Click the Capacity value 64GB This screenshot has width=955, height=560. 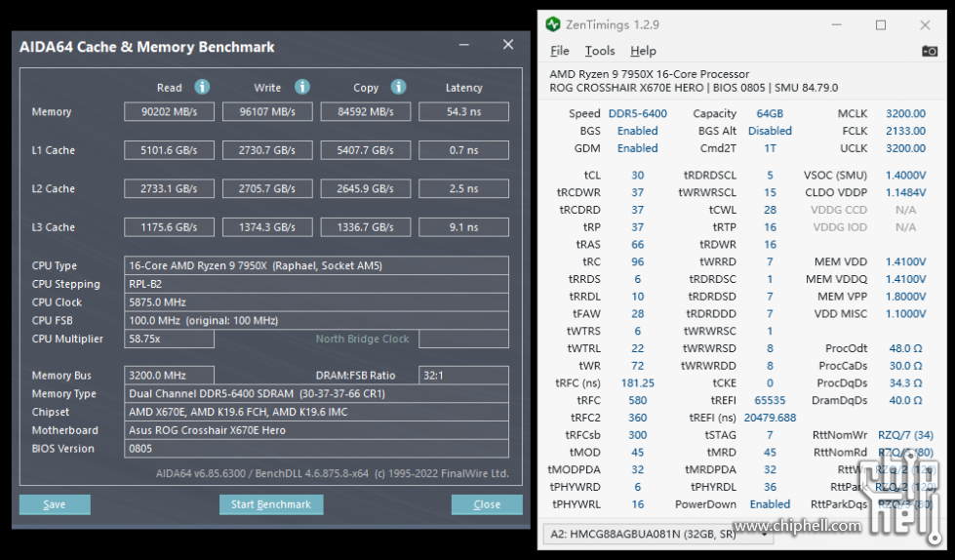[770, 113]
